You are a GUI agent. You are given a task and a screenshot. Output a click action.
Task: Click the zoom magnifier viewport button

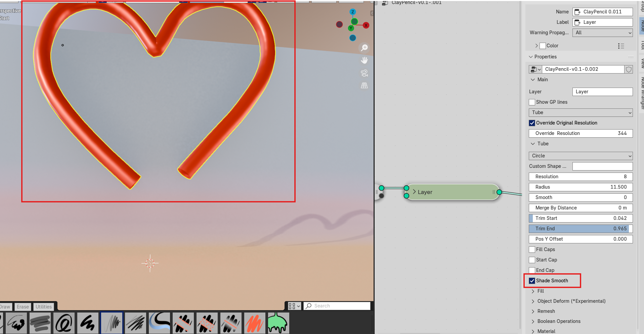[364, 48]
